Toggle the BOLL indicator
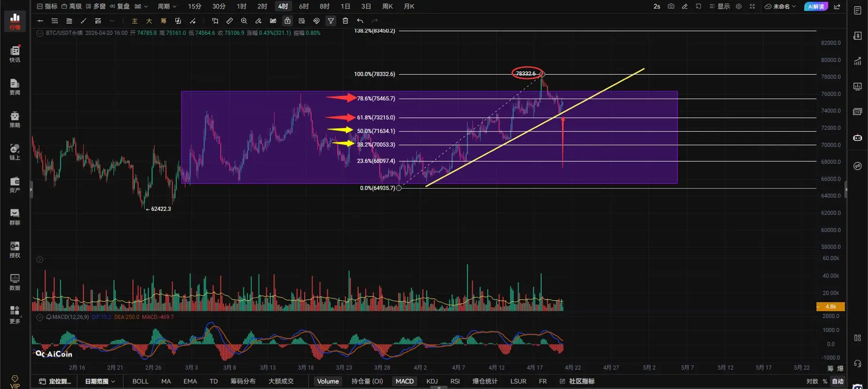This screenshot has width=868, height=389. (140, 381)
